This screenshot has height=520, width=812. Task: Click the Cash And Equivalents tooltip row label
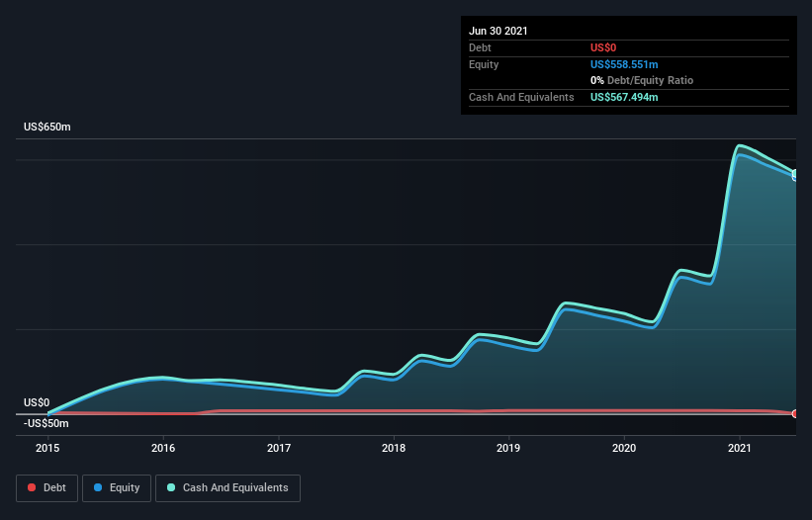(521, 97)
